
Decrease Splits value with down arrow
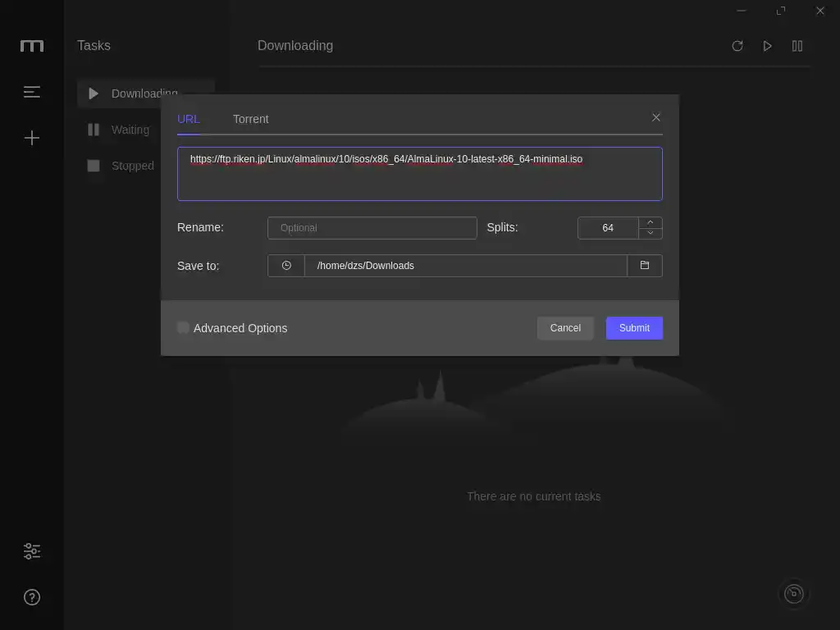pos(651,233)
